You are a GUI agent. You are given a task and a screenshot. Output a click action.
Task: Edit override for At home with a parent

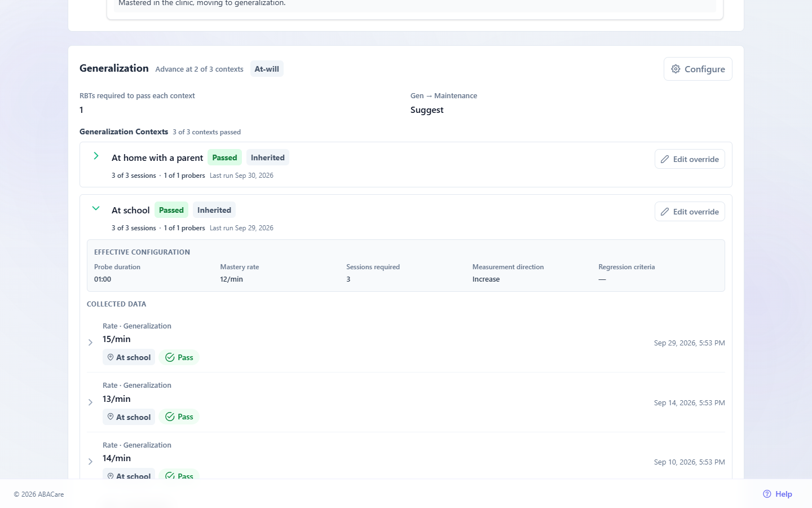(690, 159)
